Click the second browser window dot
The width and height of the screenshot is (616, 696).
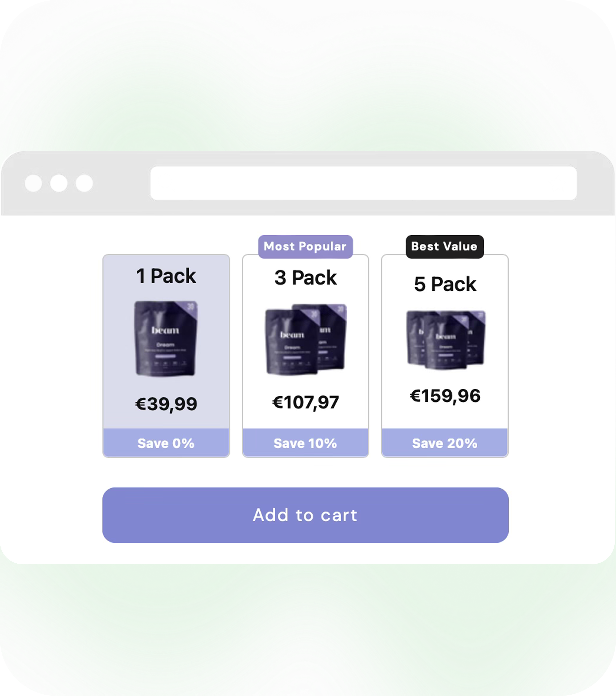click(59, 183)
